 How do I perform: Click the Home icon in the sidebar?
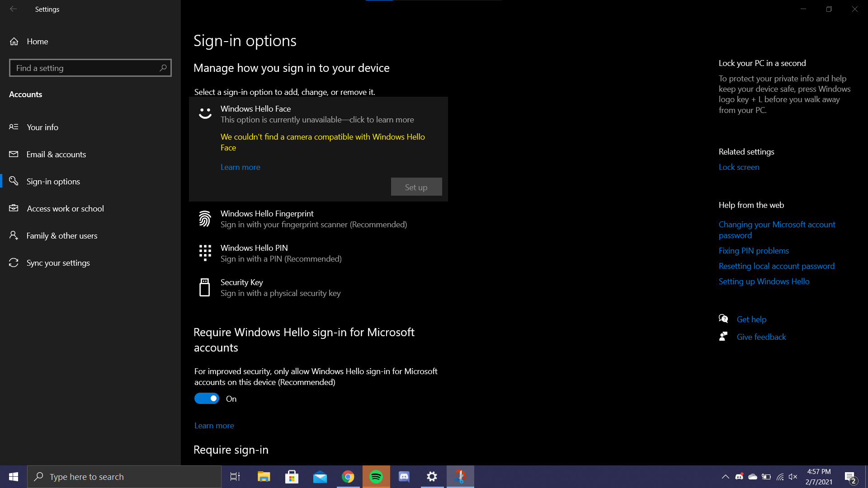pyautogui.click(x=14, y=41)
